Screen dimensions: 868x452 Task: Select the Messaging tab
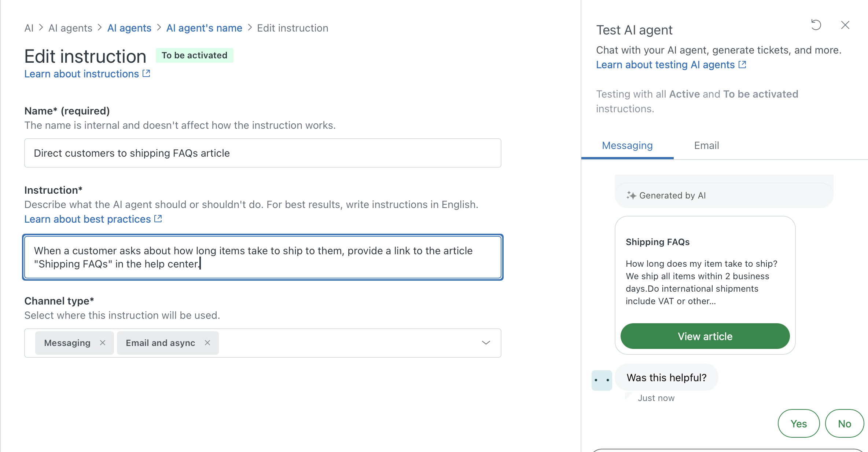pyautogui.click(x=627, y=145)
